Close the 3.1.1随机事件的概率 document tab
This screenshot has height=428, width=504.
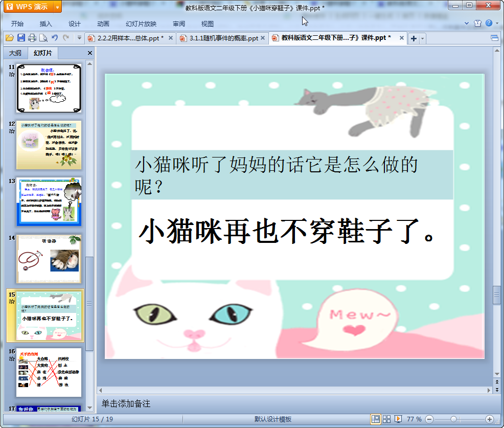pos(263,38)
